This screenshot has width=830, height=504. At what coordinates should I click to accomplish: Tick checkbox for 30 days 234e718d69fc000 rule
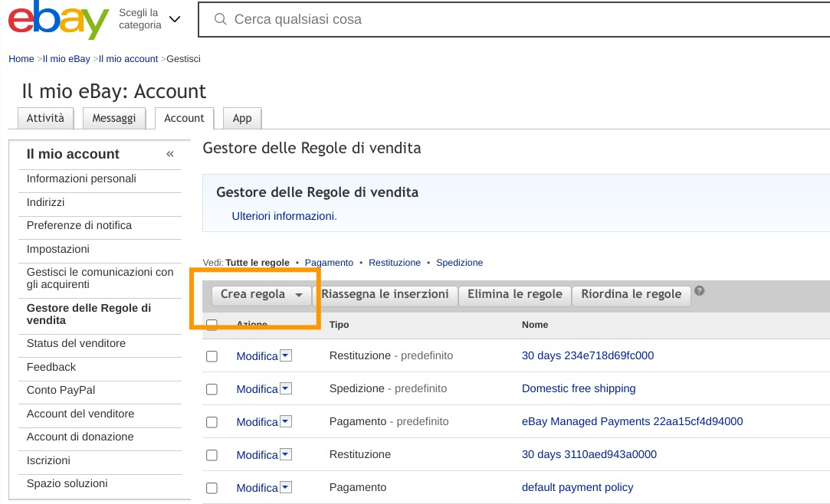[212, 356]
